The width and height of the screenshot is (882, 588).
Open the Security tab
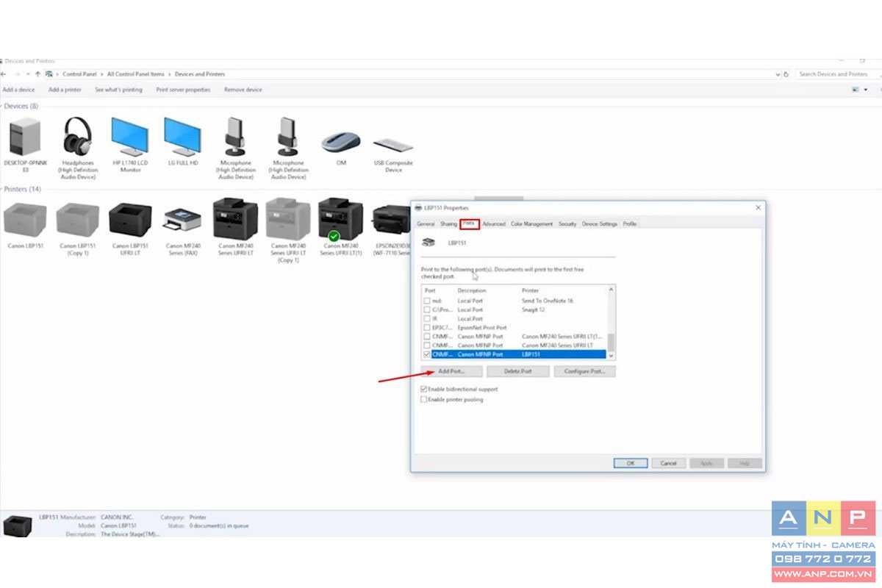(x=567, y=223)
